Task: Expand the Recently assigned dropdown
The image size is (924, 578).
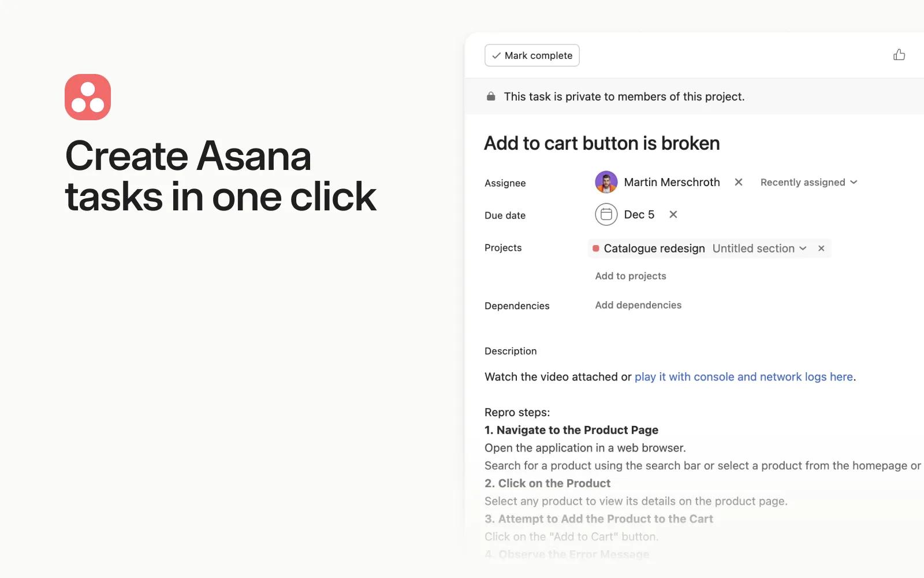Action: point(808,182)
